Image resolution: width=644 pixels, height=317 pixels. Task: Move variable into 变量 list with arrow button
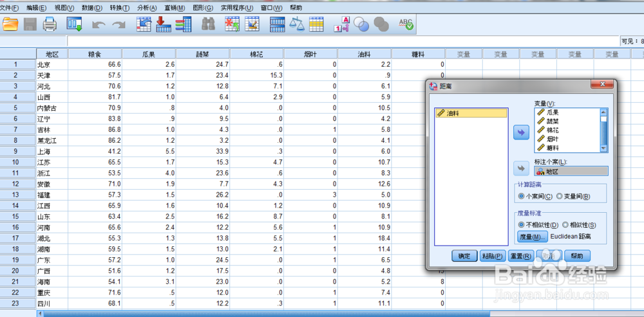[x=521, y=133]
